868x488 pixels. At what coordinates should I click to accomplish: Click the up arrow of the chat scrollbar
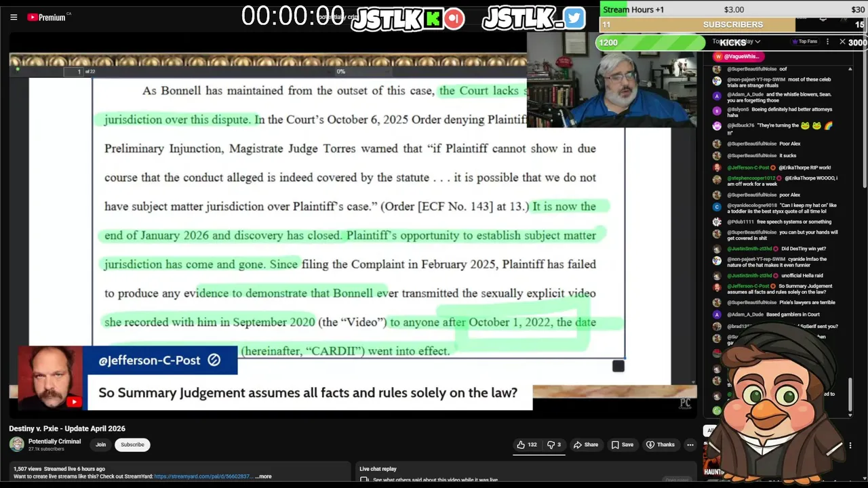[850, 69]
